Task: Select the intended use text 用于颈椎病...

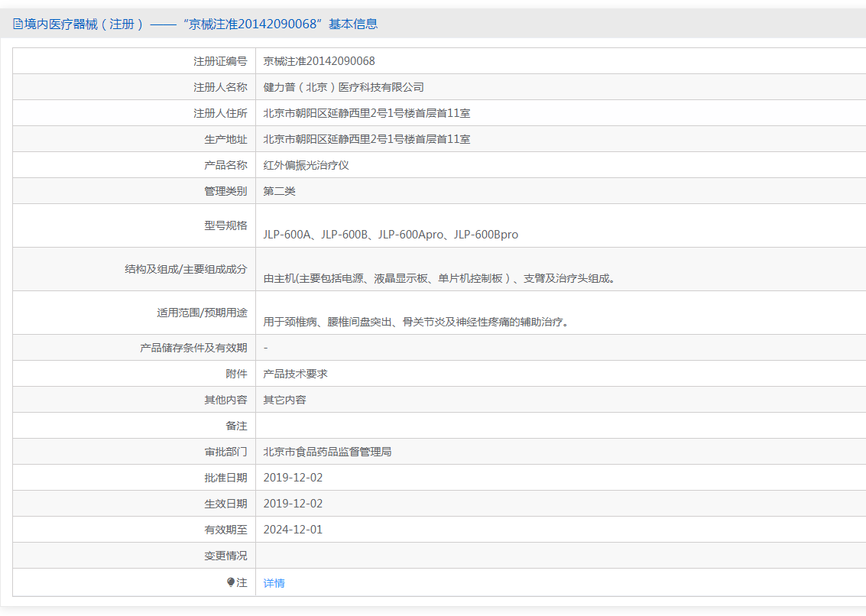Action: click(416, 322)
